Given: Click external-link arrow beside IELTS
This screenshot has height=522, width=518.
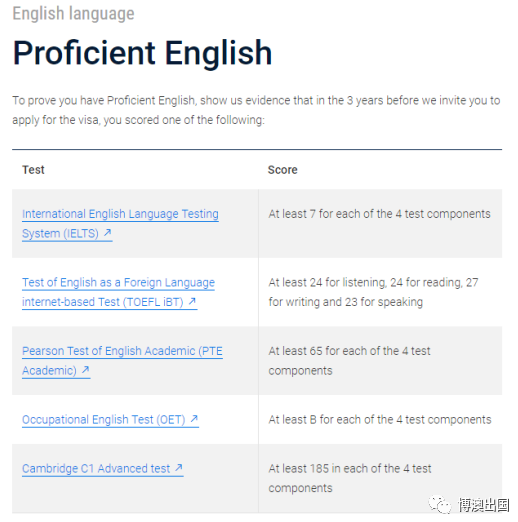Looking at the screenshot, I should pyautogui.click(x=107, y=233).
